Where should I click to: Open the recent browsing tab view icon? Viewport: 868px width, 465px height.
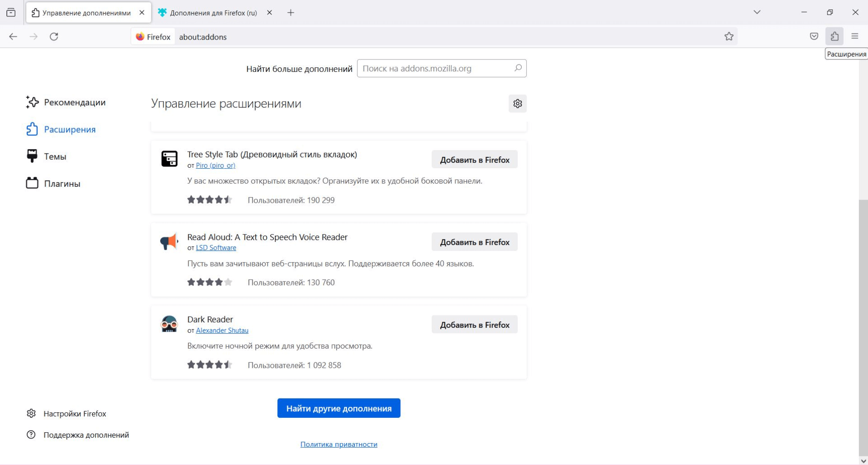click(11, 13)
